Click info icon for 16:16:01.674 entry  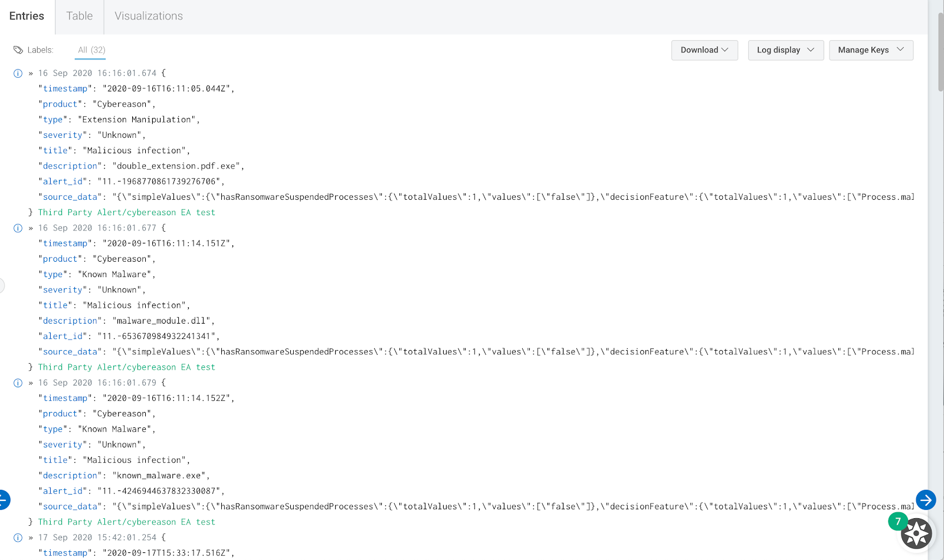(x=18, y=74)
